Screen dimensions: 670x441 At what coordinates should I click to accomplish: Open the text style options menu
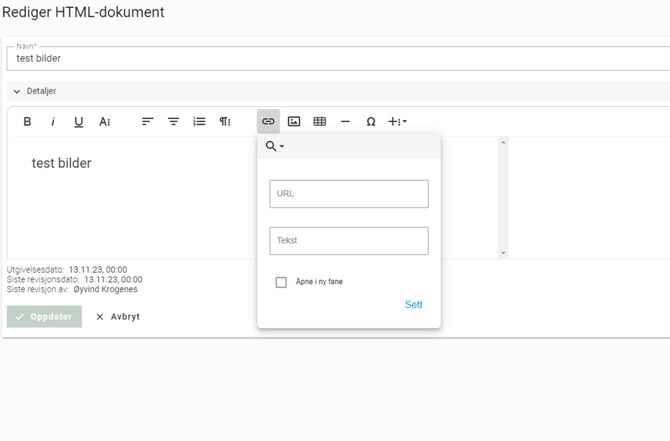(105, 122)
